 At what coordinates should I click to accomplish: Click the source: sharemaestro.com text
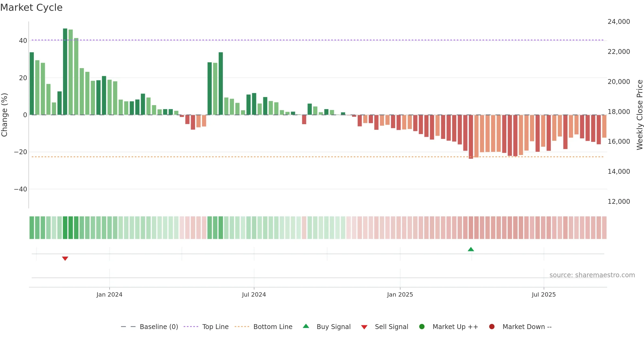click(592, 275)
